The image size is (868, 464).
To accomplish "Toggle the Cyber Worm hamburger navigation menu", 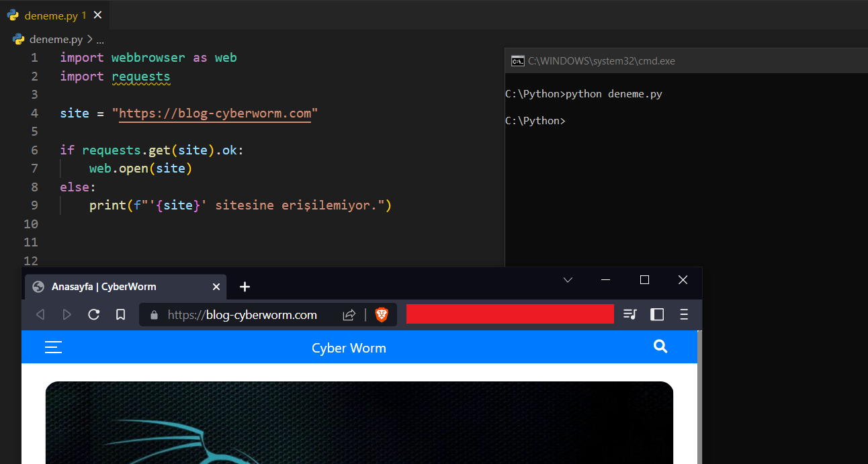I will point(53,347).
